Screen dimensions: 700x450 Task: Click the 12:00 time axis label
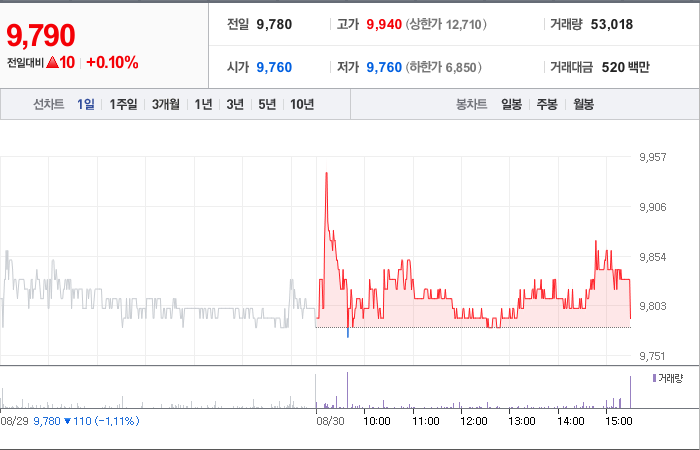point(474,421)
